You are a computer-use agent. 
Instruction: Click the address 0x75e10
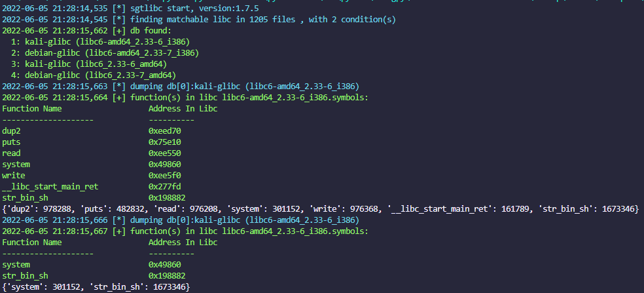pos(165,142)
